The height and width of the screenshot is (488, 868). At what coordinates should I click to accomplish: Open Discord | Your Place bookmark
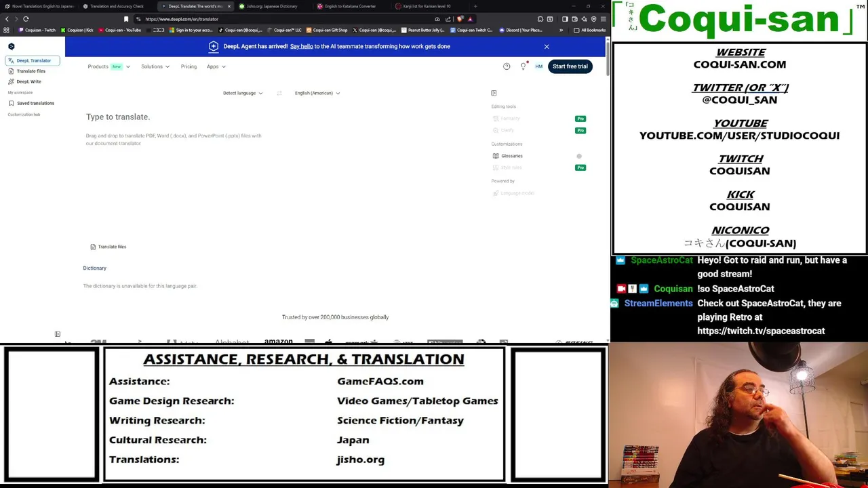click(521, 30)
